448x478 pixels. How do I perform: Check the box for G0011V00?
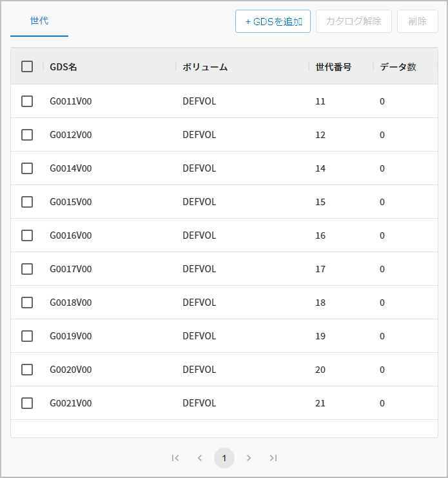coord(27,101)
